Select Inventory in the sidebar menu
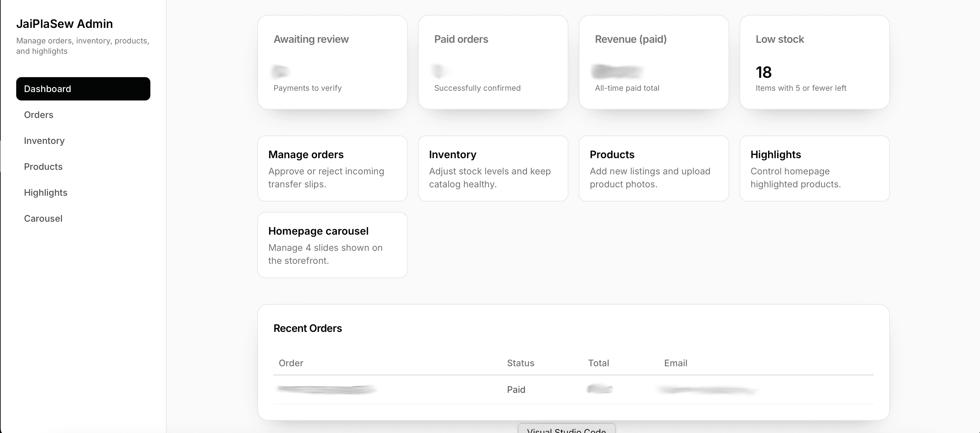Image resolution: width=980 pixels, height=433 pixels. 83,140
